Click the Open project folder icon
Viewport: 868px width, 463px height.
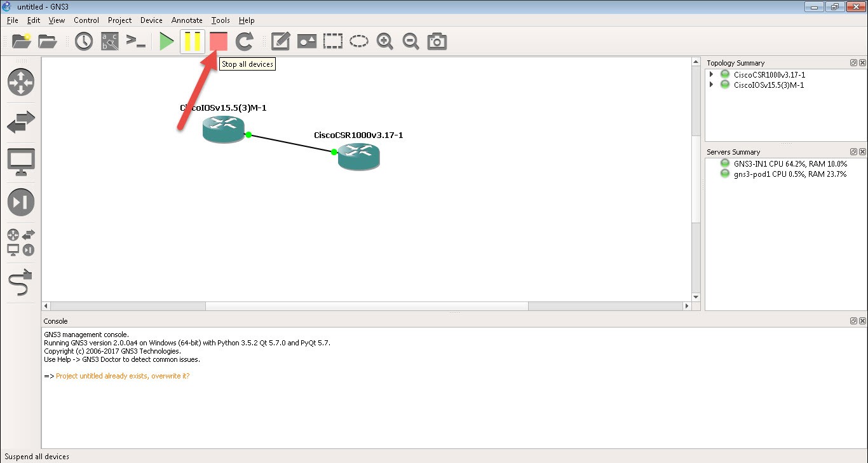tap(48, 42)
